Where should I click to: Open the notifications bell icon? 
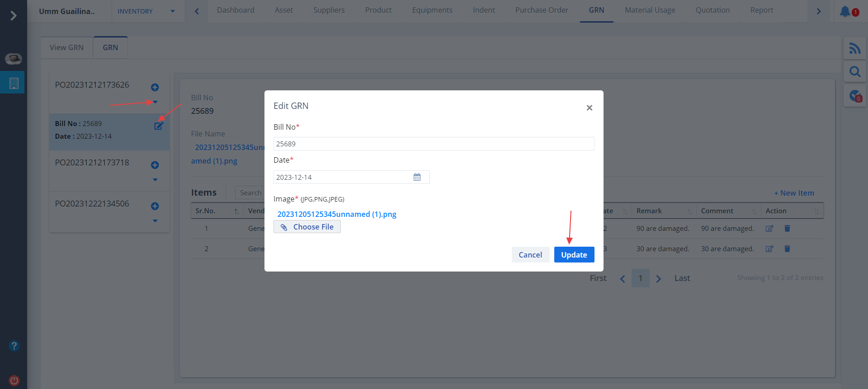coord(844,11)
